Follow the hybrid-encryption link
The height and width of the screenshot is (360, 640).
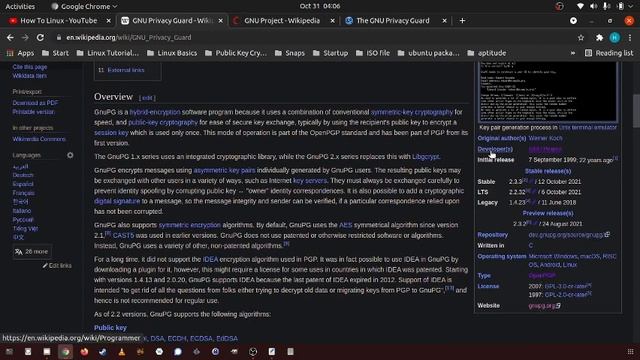(155, 112)
